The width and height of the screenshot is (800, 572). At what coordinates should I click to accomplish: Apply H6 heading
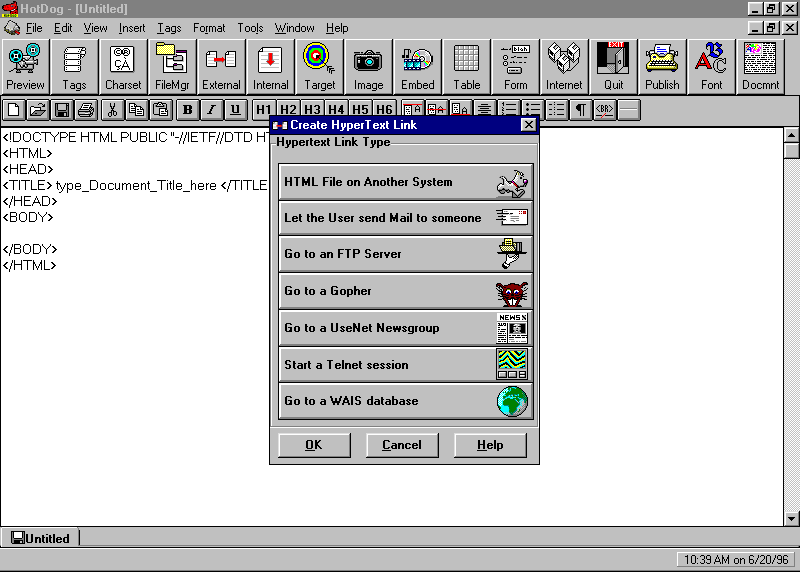(x=384, y=109)
